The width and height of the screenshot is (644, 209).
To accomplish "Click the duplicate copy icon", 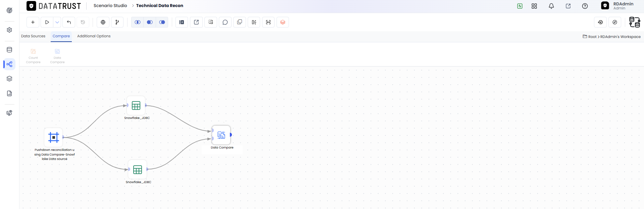I will 240,22.
